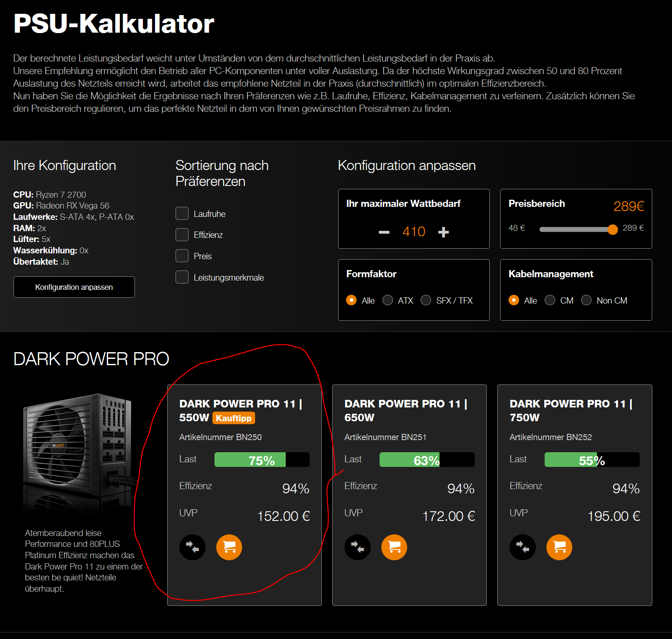Choose ATX form factor
This screenshot has height=639, width=672.
click(388, 300)
